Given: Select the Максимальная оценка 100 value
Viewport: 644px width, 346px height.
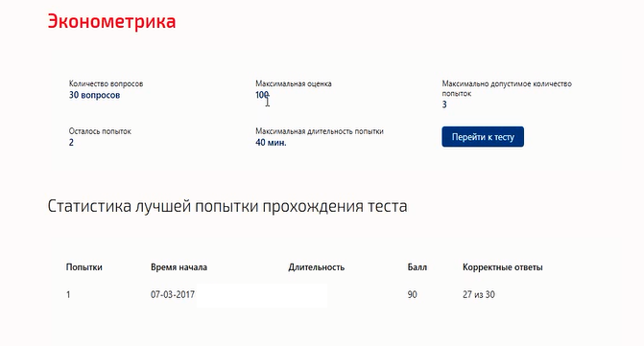Looking at the screenshot, I should [262, 95].
